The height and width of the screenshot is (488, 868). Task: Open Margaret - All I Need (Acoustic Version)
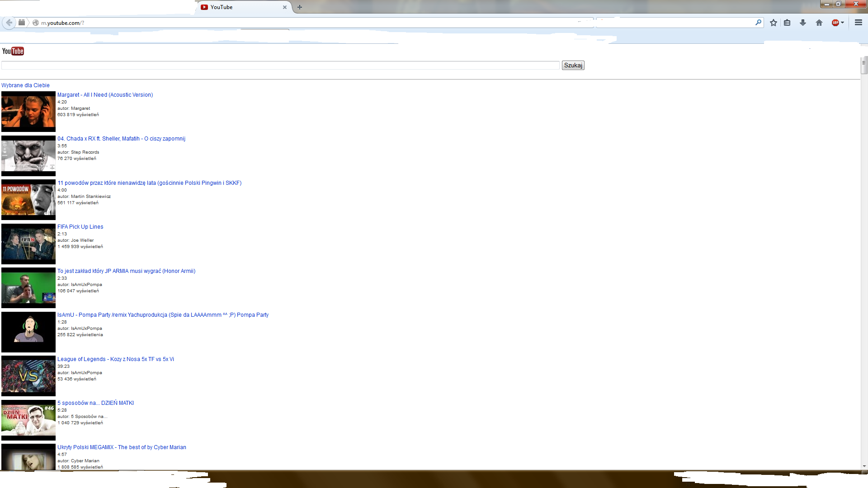[105, 95]
